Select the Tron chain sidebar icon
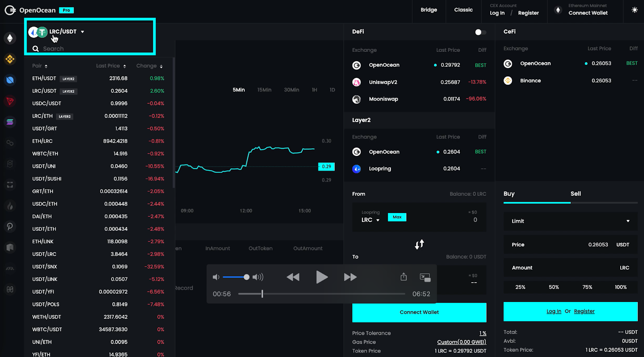 pos(10,101)
